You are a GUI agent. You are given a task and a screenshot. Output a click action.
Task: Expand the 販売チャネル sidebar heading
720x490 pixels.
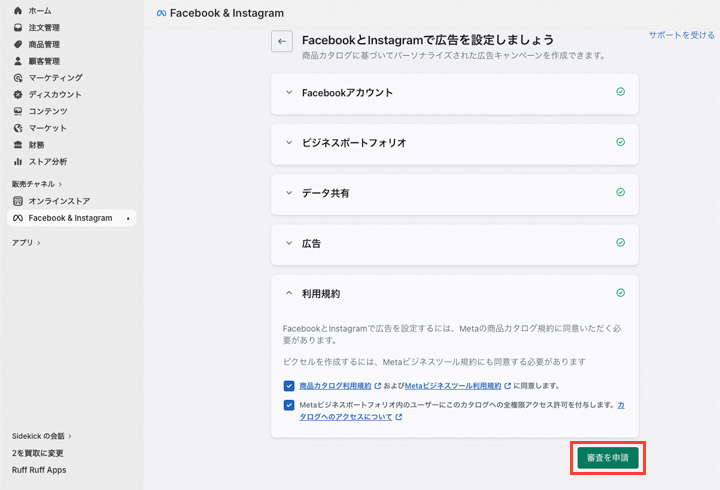pyautogui.click(x=37, y=184)
